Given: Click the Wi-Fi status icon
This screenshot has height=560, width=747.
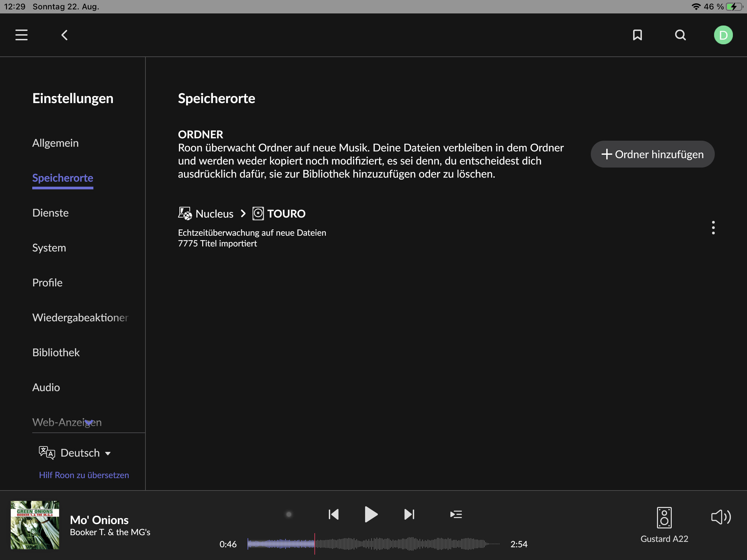Looking at the screenshot, I should tap(696, 7).
